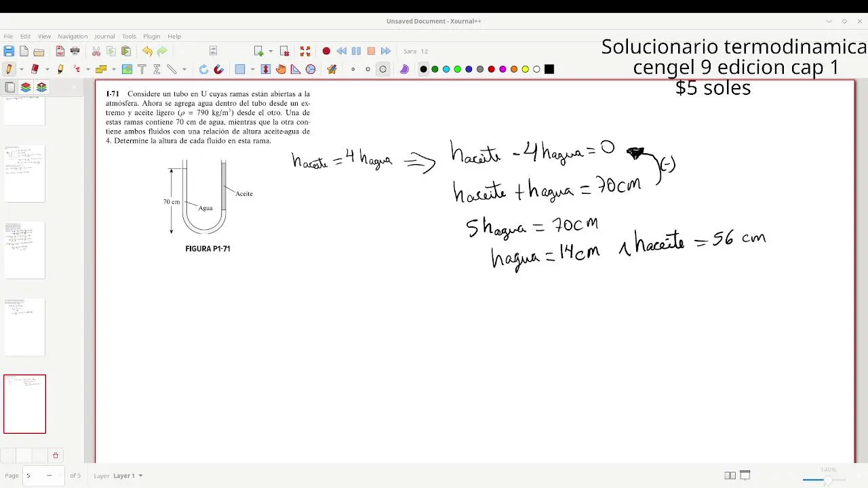Click the blue rotation snapping arrow
868x488 pixels.
(x=203, y=69)
